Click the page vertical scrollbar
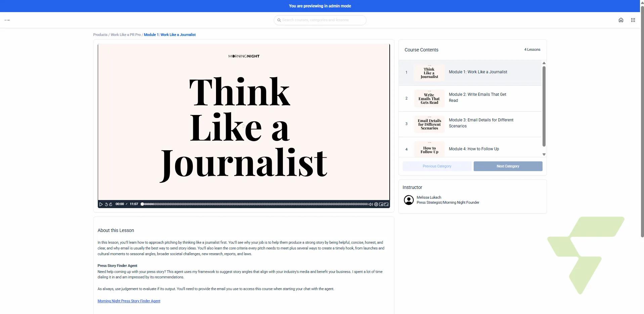Screen dimensions: 644x314 (642, 121)
